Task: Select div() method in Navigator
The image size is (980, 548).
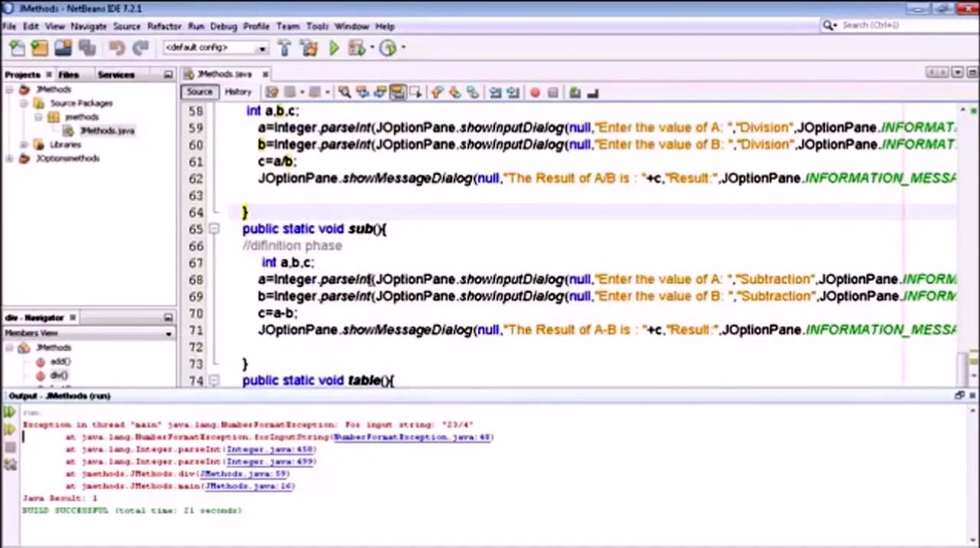Action: click(59, 375)
